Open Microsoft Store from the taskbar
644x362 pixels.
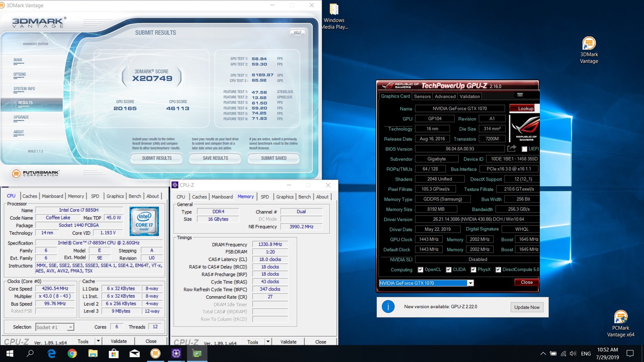114,353
